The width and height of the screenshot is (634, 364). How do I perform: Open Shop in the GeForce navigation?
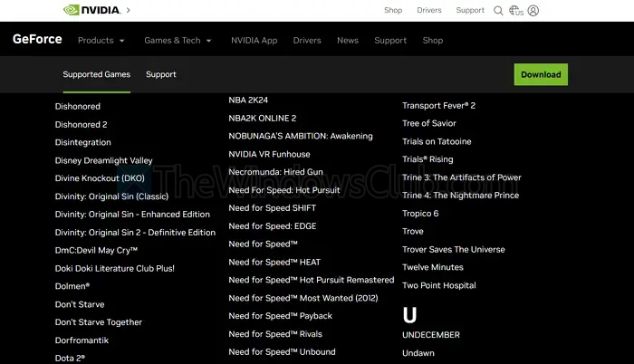click(433, 41)
